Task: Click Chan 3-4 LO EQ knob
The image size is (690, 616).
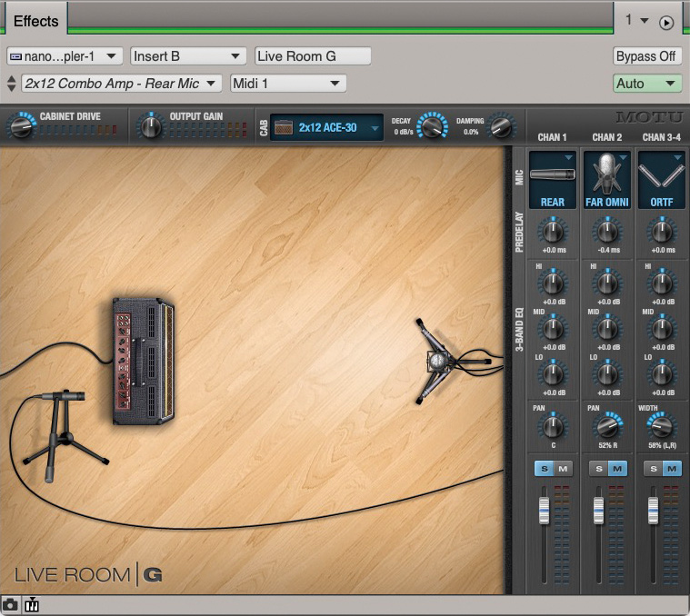Action: (662, 373)
